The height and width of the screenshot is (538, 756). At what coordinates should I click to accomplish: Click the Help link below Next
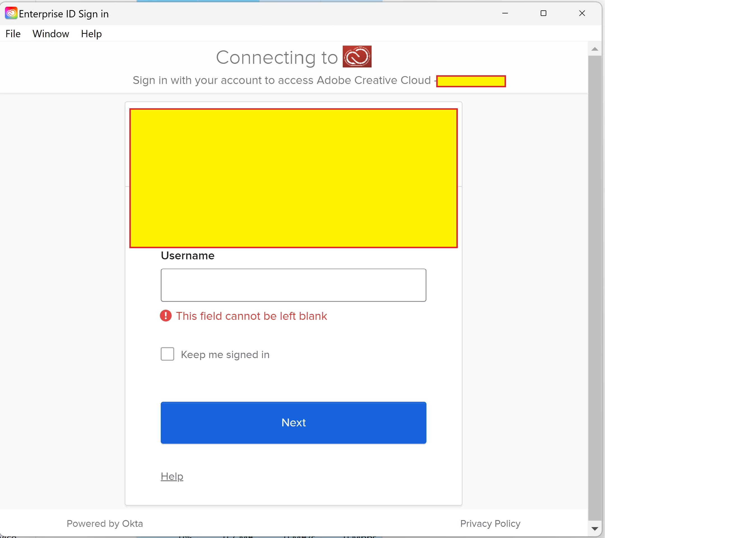[x=172, y=476]
